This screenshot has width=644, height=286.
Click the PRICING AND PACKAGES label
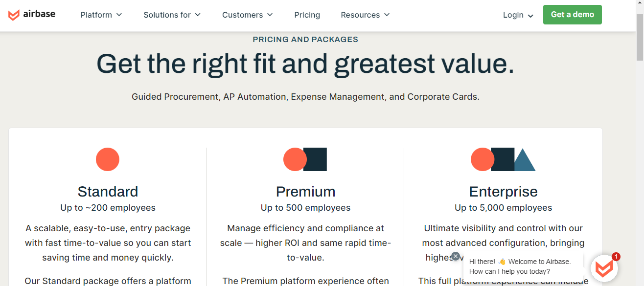[x=305, y=39]
